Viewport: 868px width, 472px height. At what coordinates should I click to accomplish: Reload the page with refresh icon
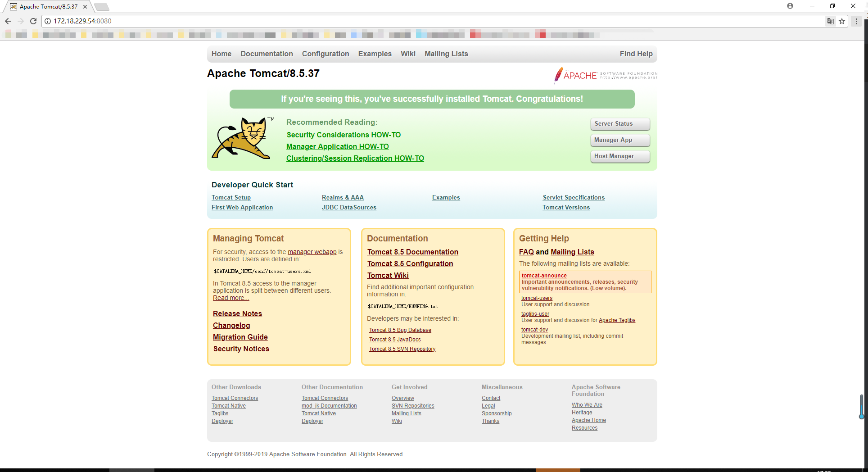[33, 21]
